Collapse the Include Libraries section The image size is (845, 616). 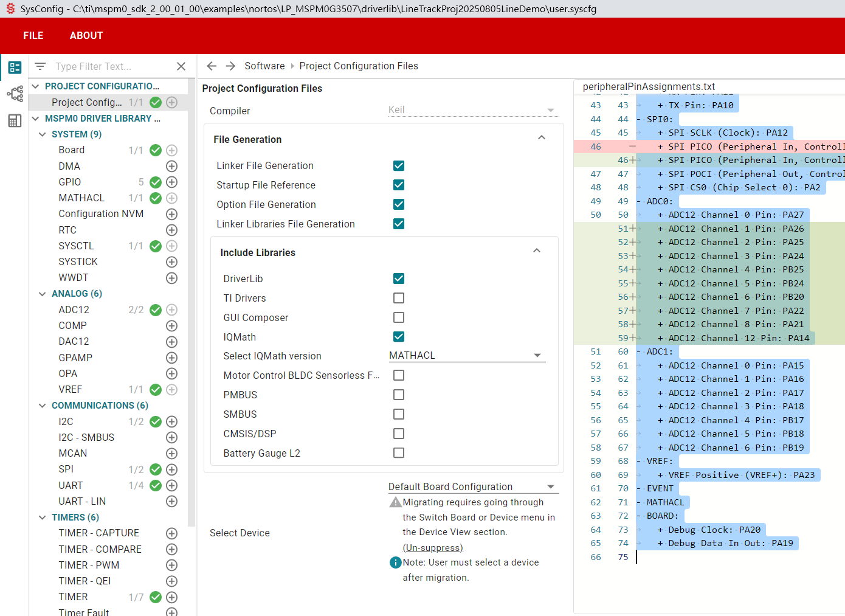point(537,251)
